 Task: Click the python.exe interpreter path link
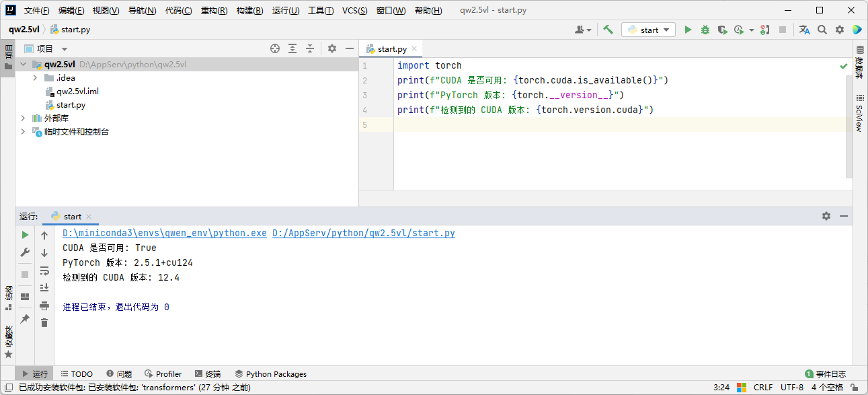165,234
